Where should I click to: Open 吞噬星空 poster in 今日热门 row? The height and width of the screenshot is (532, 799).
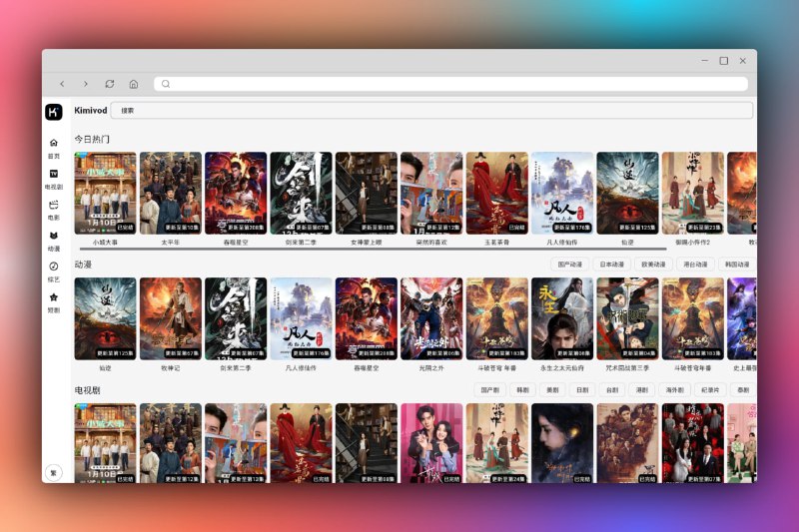pos(236,193)
